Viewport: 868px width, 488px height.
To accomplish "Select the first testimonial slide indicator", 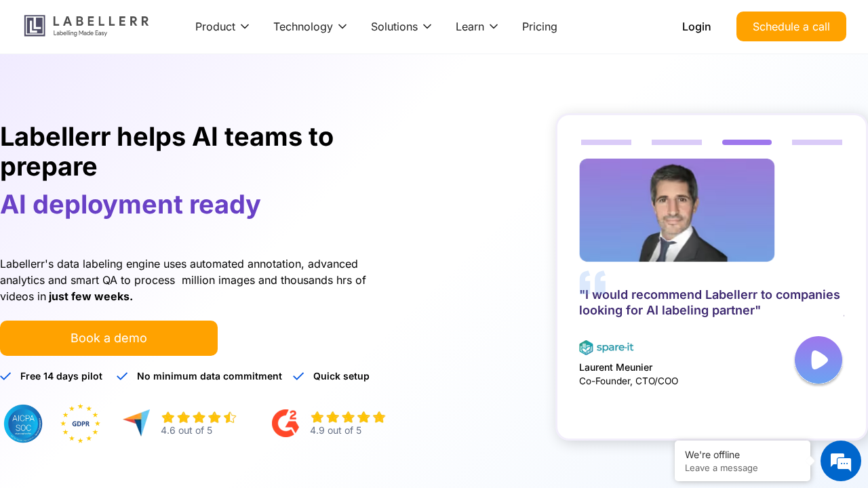I will (606, 142).
